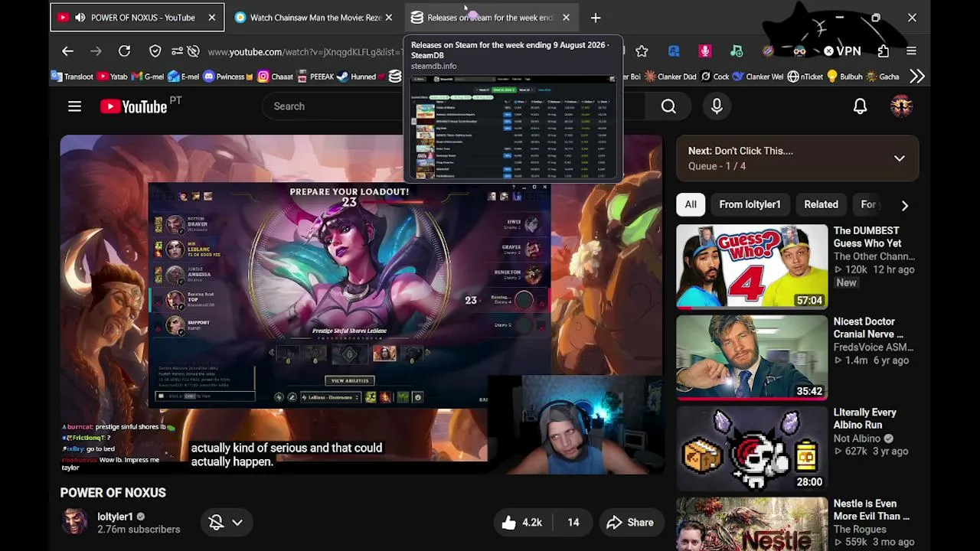
Task: Open the PEEEAK bookmark
Action: [x=315, y=77]
